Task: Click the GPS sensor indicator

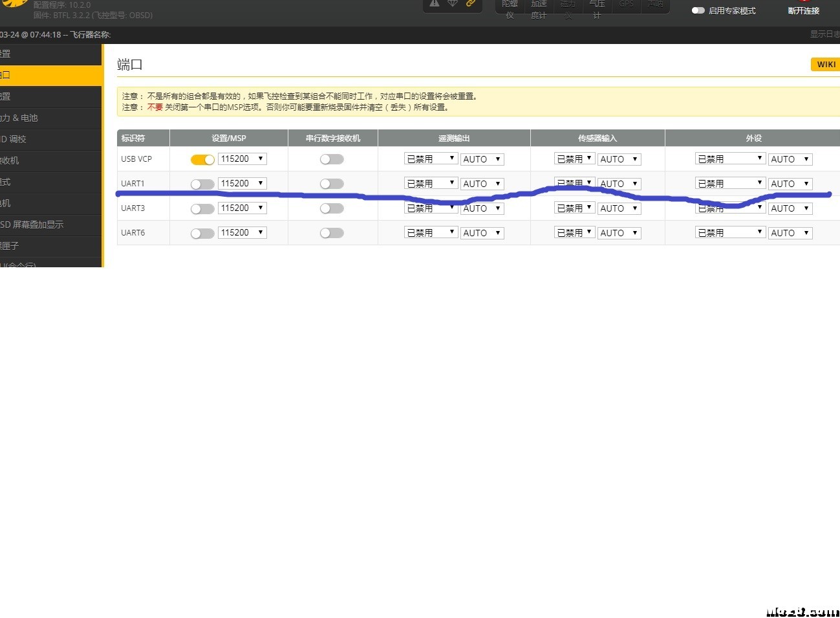Action: click(626, 5)
